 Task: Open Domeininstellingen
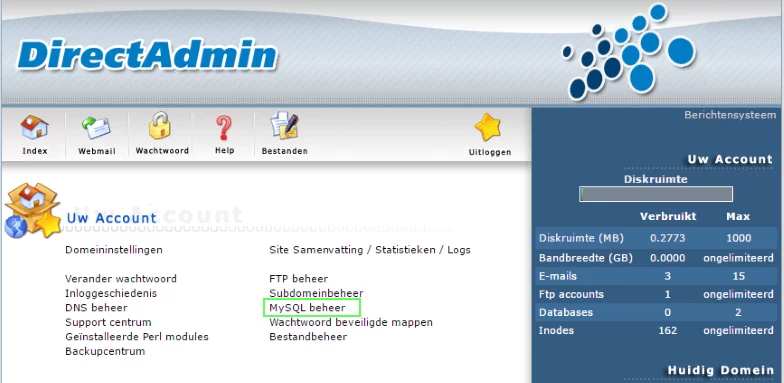(114, 250)
